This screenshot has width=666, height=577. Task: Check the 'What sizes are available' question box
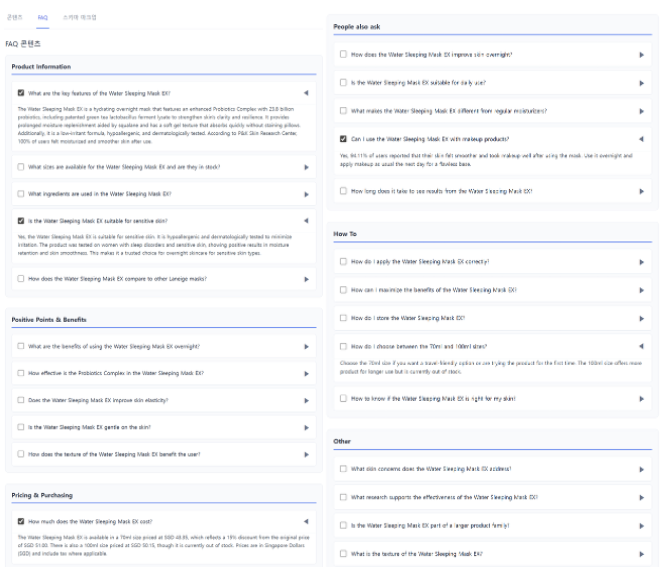(21, 167)
